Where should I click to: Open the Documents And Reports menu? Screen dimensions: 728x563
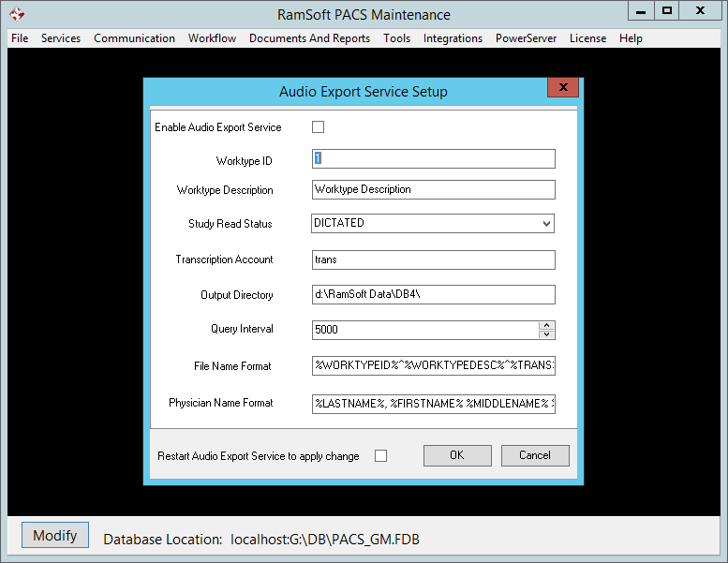(309, 38)
